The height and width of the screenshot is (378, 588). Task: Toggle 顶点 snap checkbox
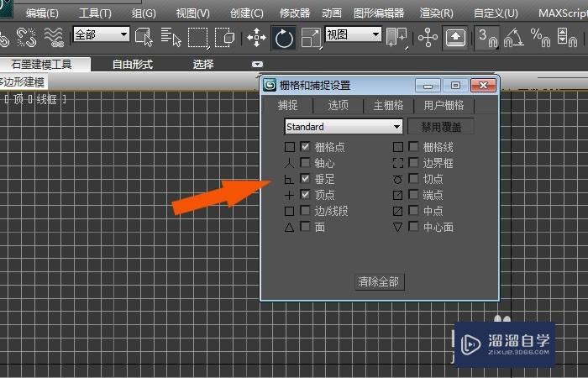305,195
